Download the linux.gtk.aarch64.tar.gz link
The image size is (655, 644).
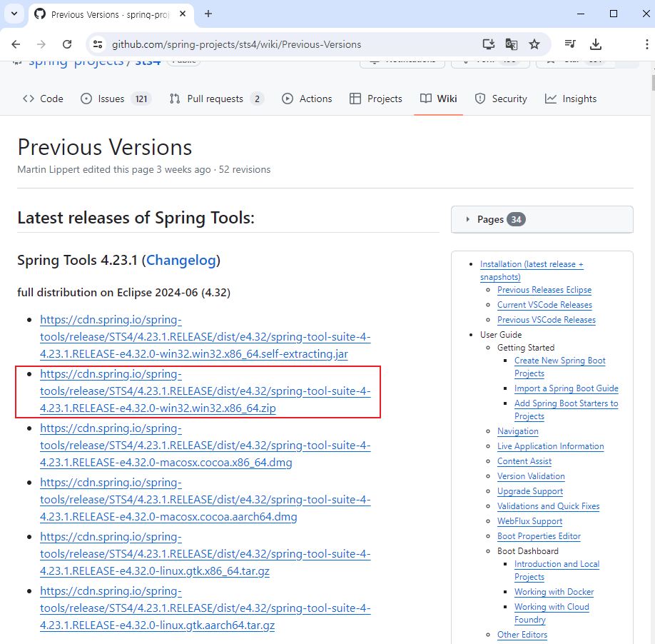point(205,608)
